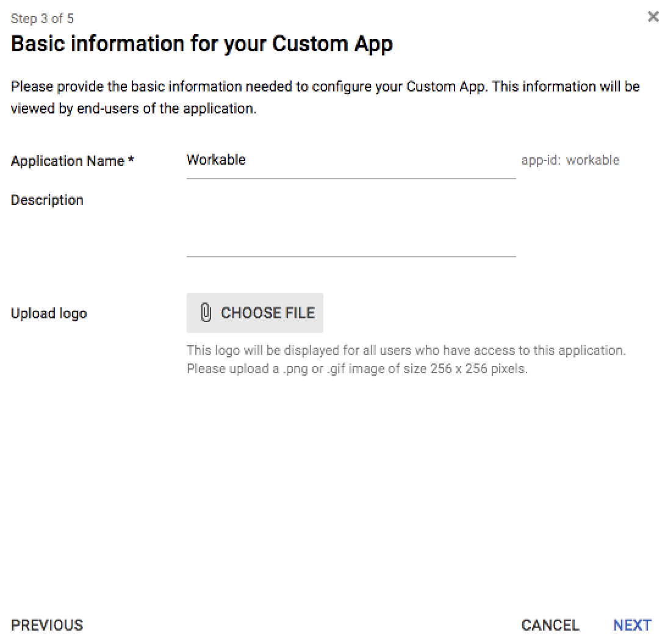The height and width of the screenshot is (644, 665).
Task: Select the app-id: workable text
Action: pyautogui.click(x=570, y=160)
